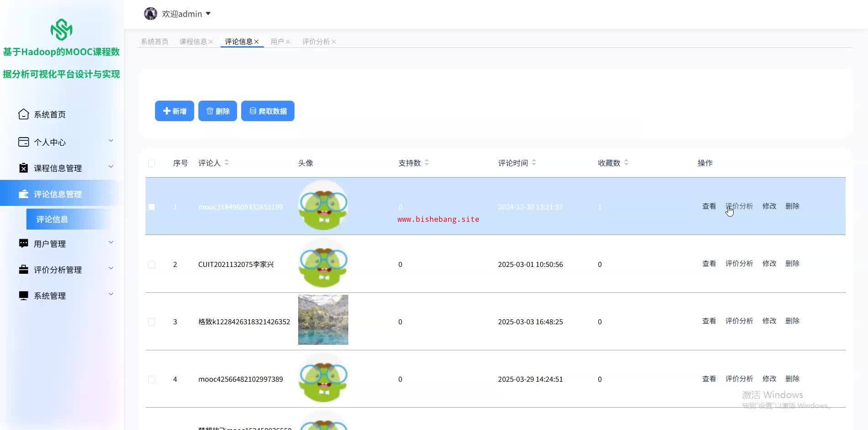Click the 个人中心 card icon
The width and height of the screenshot is (868, 430).
point(23,142)
